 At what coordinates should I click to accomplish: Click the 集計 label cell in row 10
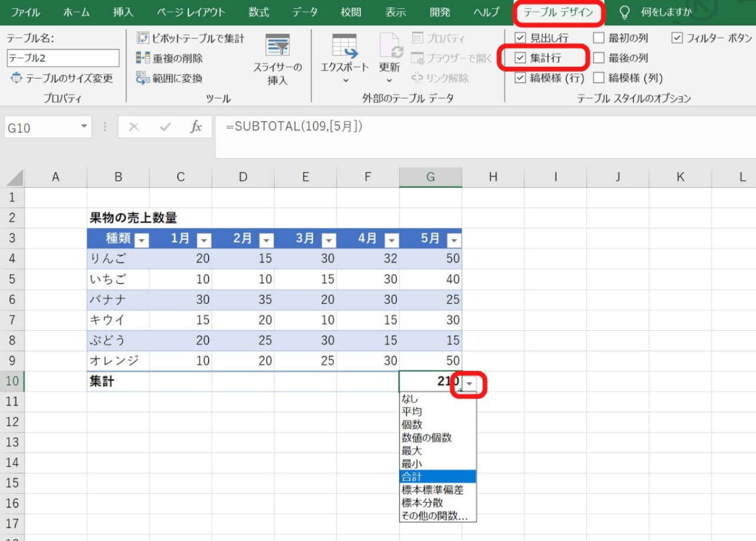tap(118, 380)
